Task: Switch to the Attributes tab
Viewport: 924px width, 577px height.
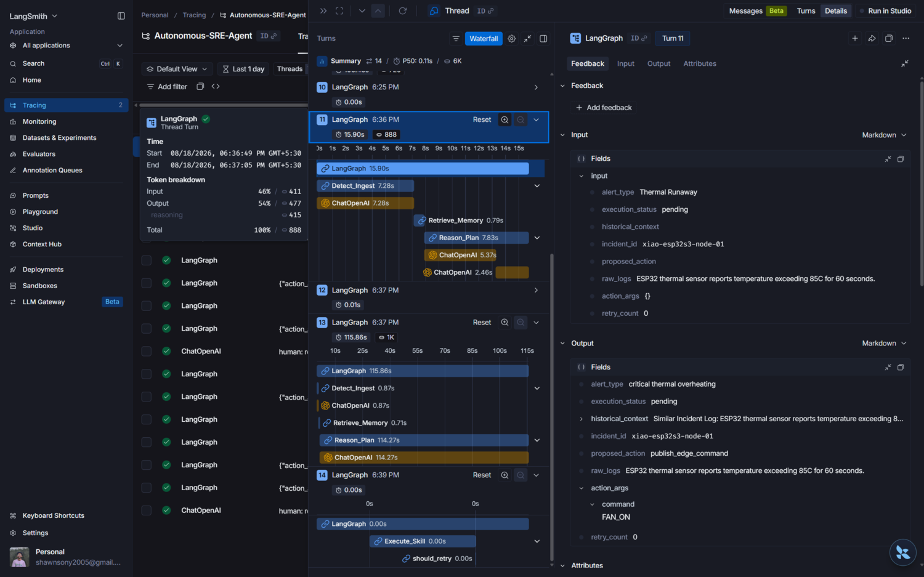Action: pos(700,64)
